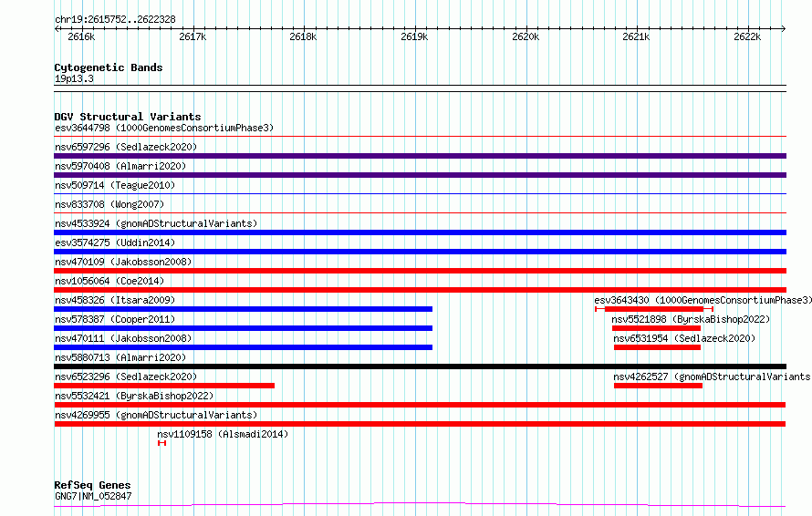Click the tiny red marker under nsv1109158
Viewport: 812px width, 516px height.
coord(161,443)
